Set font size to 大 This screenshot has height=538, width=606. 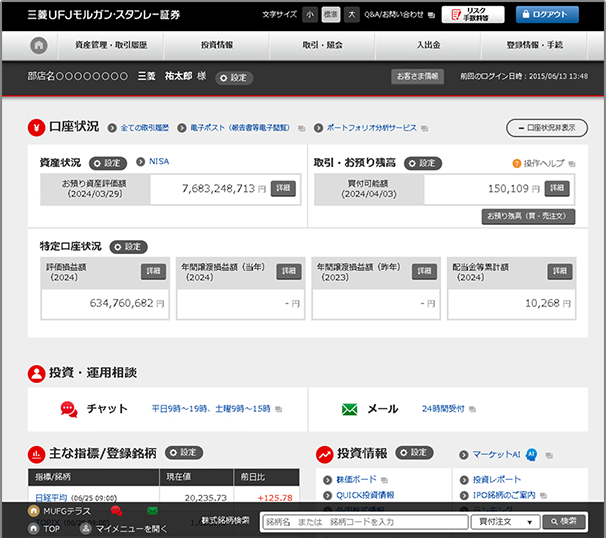point(352,15)
